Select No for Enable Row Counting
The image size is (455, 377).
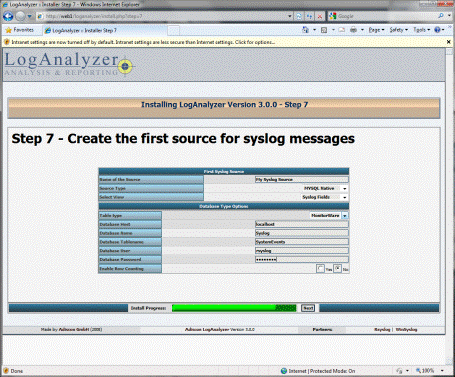[x=337, y=268]
